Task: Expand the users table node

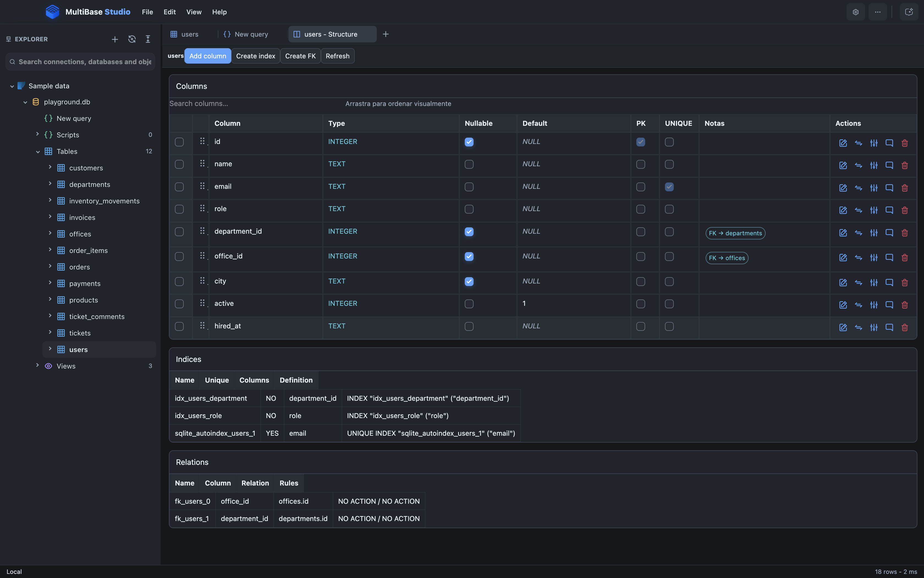Action: point(50,349)
